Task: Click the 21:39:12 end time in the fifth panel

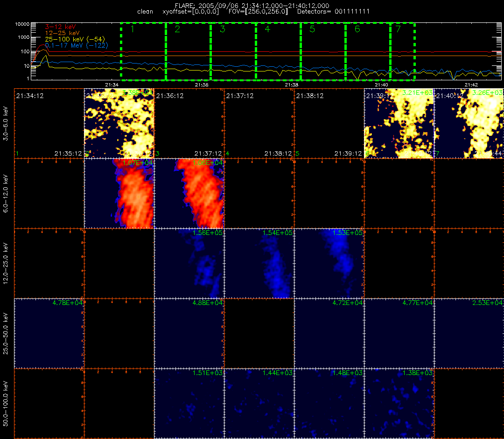Action: coord(348,153)
